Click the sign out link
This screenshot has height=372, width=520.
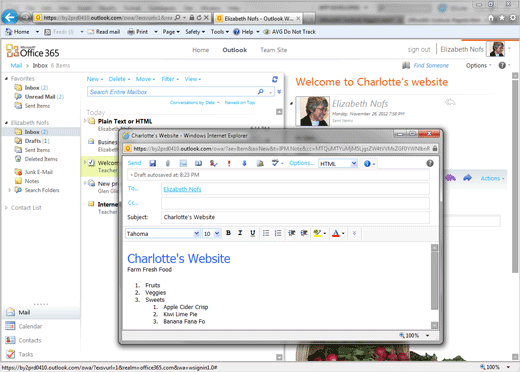(x=419, y=50)
